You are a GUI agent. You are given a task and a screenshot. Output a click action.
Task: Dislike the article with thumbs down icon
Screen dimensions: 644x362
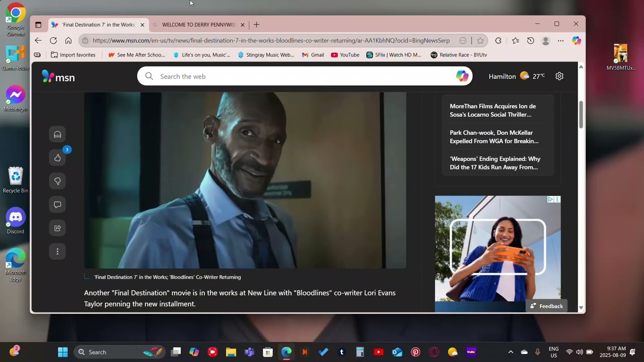(57, 181)
